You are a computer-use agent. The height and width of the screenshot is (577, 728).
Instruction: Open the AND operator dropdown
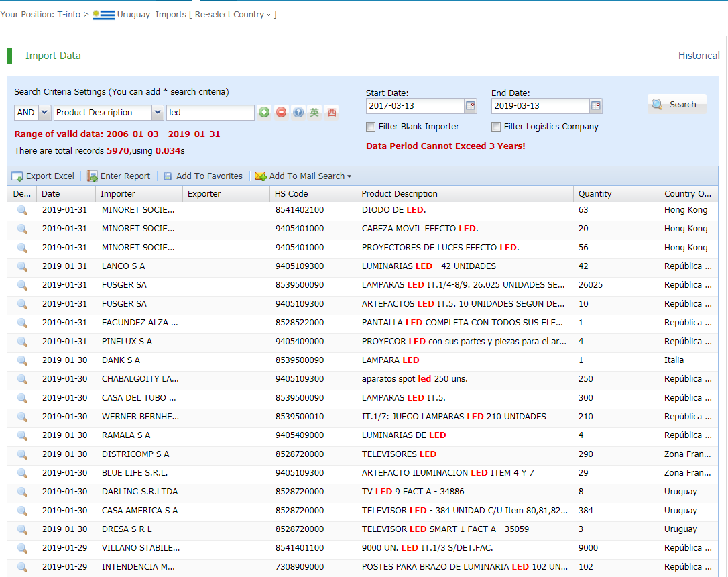(44, 113)
